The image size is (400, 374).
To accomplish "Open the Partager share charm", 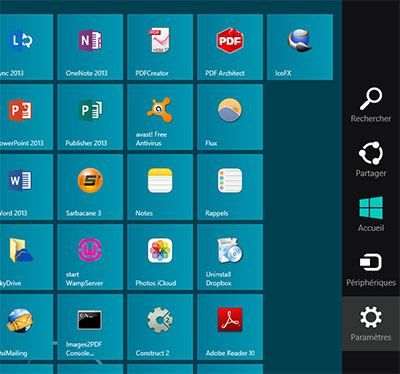I will point(371,159).
